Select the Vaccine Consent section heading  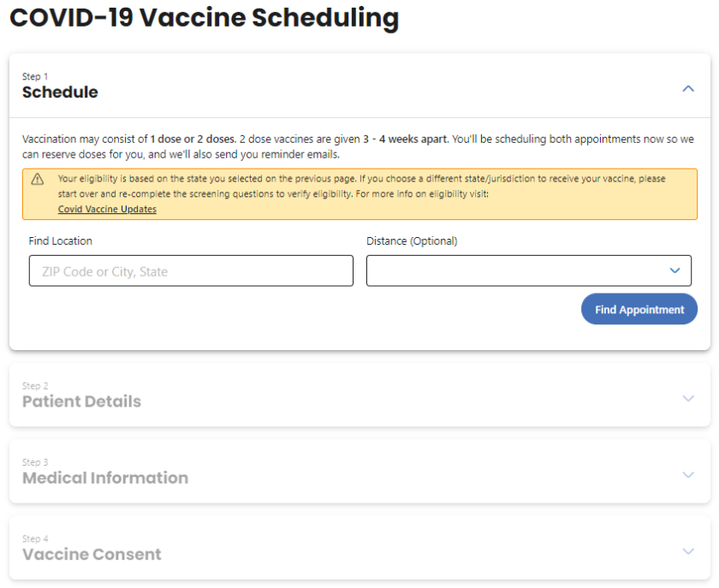(x=92, y=555)
